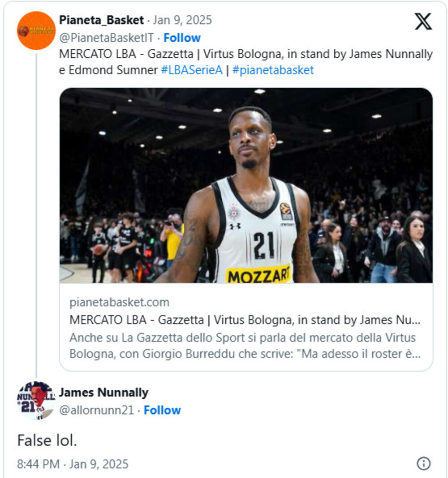Viewport: 448px width, 478px height.
Task: Follow the @allornunn21 account
Action: point(162,410)
